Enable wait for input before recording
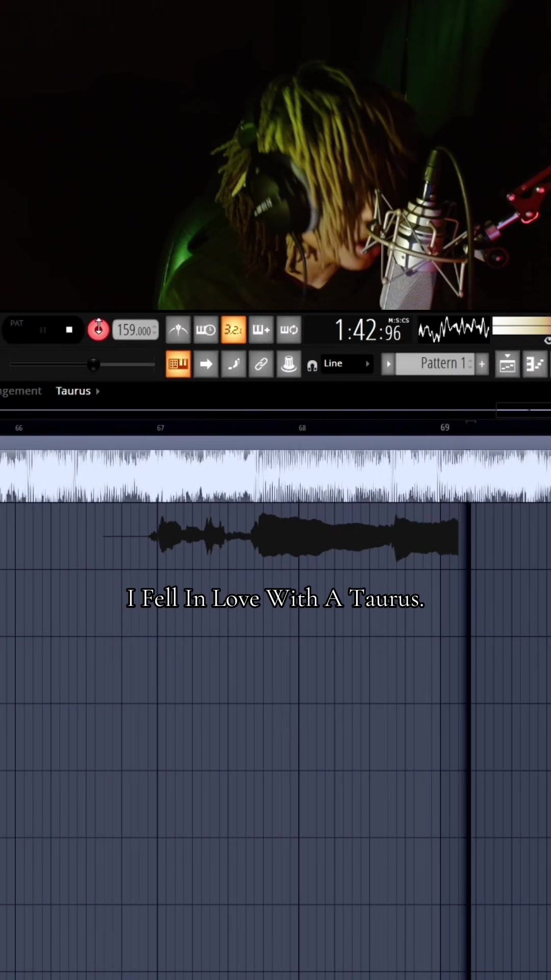Viewport: 551px width, 980px height. 206,330
